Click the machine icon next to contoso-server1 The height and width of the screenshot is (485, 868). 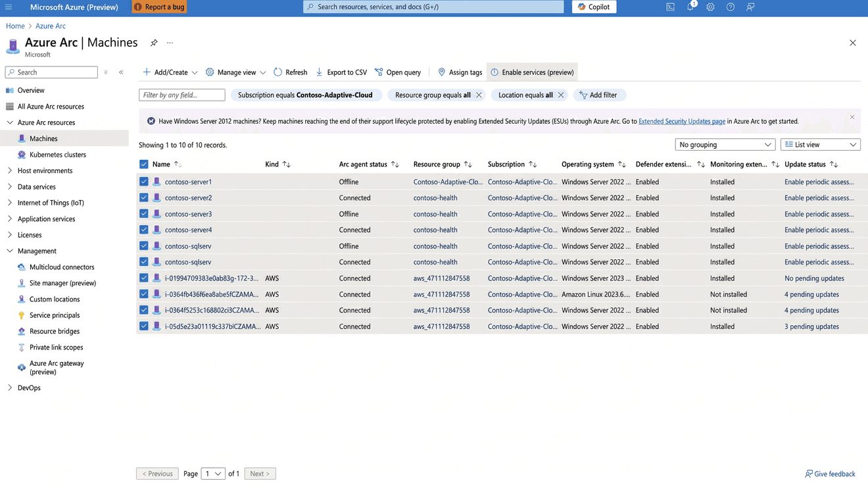[157, 182]
